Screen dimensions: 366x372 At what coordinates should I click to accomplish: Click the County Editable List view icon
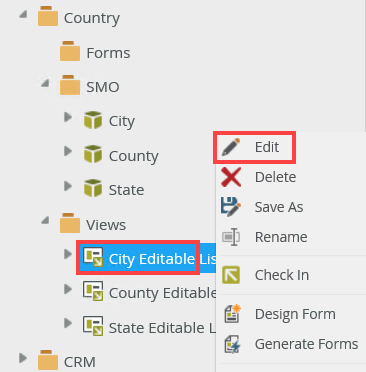tap(93, 291)
